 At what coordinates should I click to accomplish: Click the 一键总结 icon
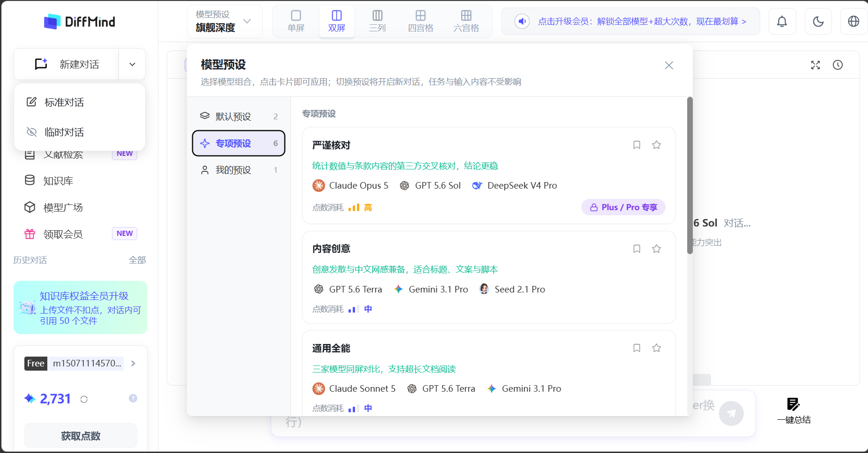(793, 404)
